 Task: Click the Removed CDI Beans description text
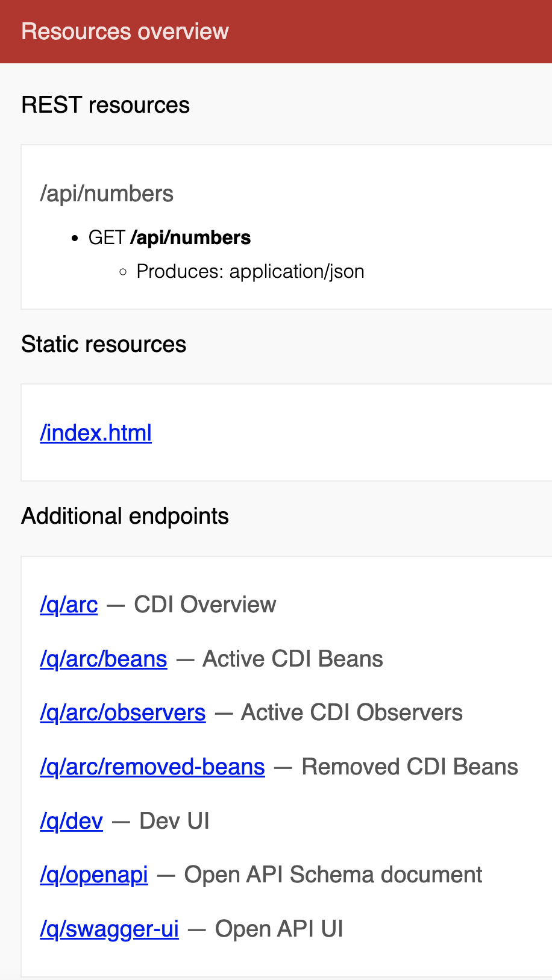pyautogui.click(x=409, y=767)
